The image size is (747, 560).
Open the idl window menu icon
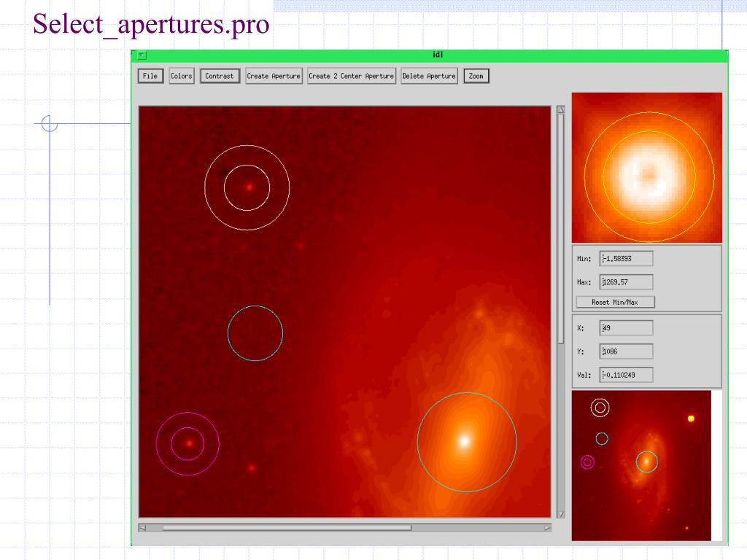(142, 55)
